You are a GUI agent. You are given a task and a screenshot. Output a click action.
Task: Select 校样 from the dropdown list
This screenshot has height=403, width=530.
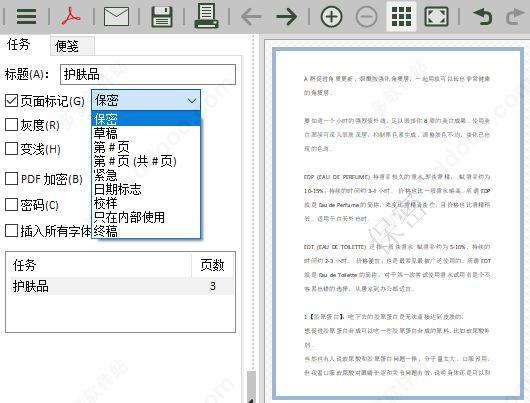tap(146, 203)
